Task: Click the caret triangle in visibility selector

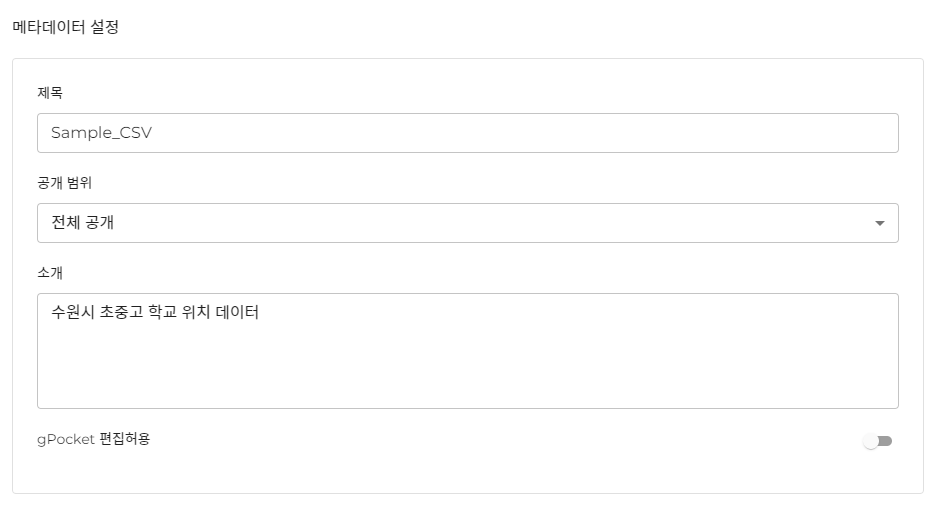Action: [x=880, y=223]
